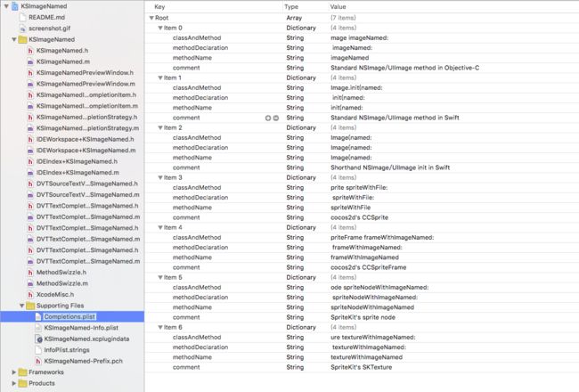The height and width of the screenshot is (392, 579).
Task: Collapse Item 6 dictionary
Action: coord(160,327)
